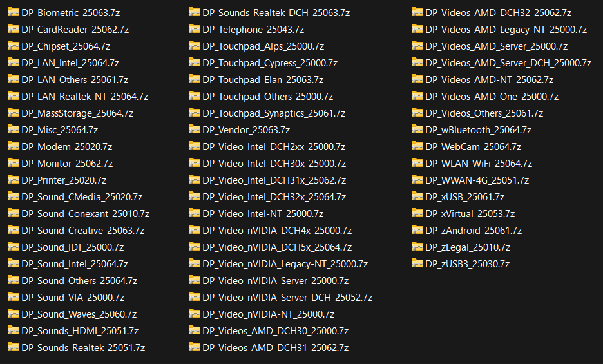
Task: Click file name DP_Touchpad_Others_25000.7z
Action: pos(268,97)
